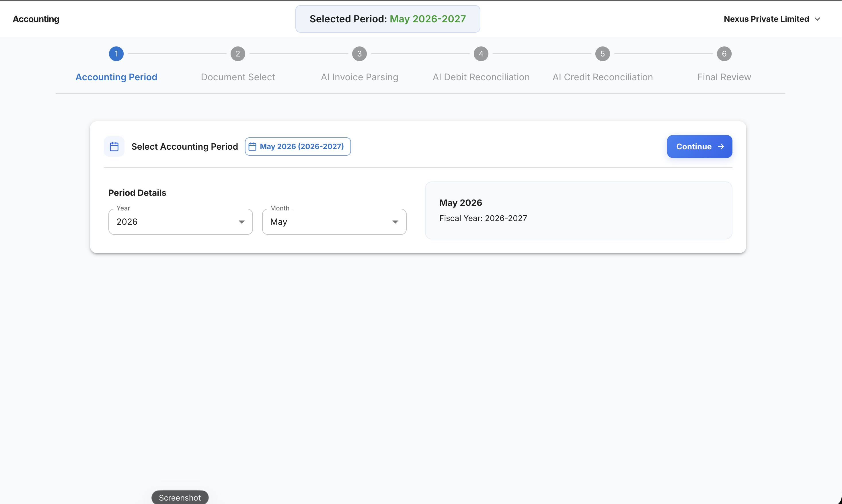Click the arrow icon on Continue button
842x504 pixels.
pos(721,146)
